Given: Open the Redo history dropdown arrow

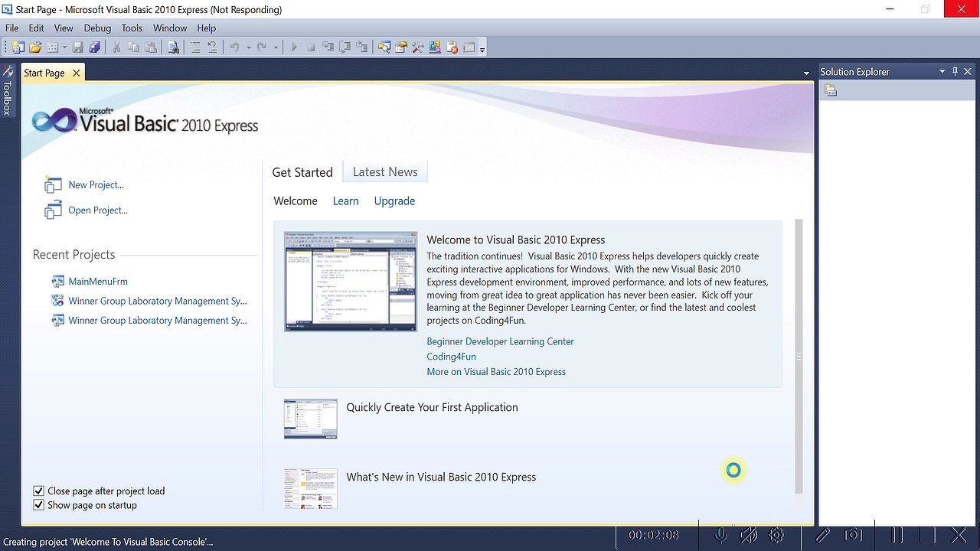Looking at the screenshot, I should [276, 47].
